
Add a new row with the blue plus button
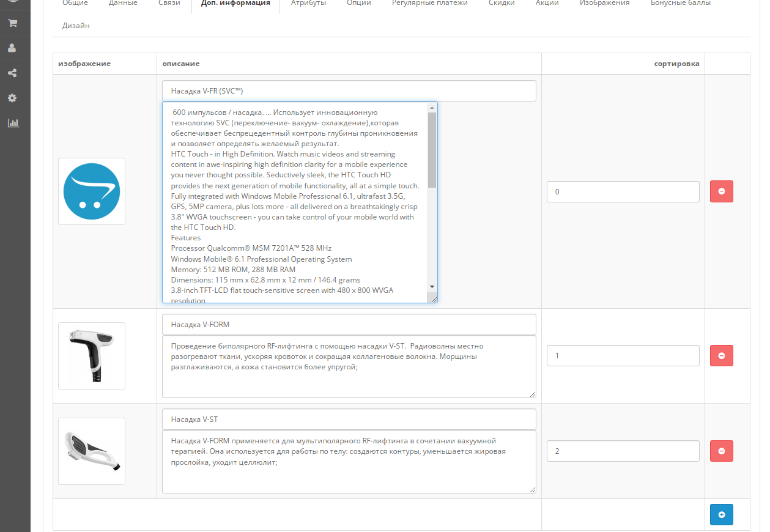[721, 514]
